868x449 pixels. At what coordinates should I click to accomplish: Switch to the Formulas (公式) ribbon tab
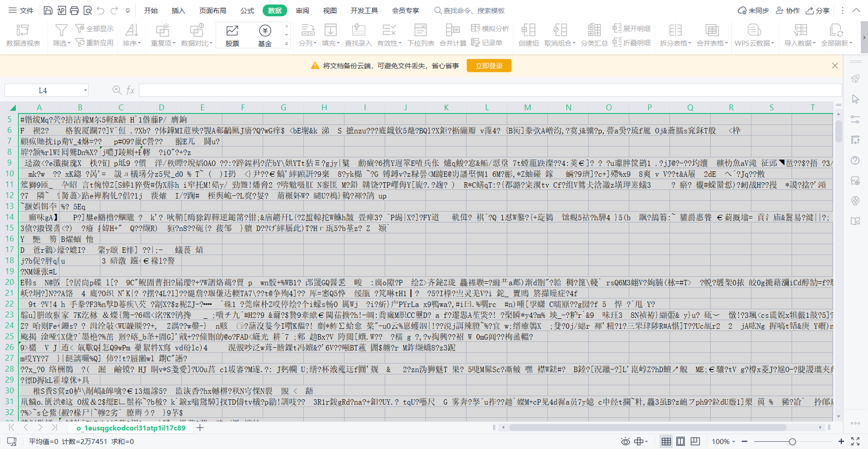click(247, 10)
